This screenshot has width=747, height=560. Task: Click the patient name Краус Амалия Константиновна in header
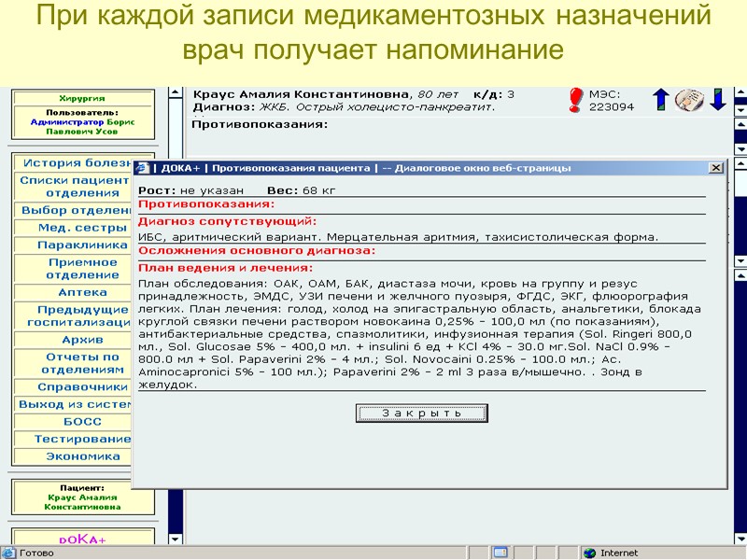pos(301,94)
